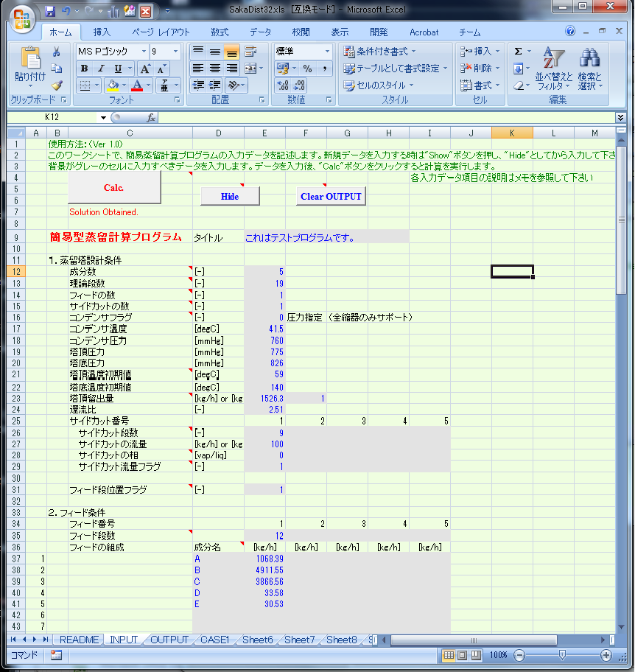
Task: Switch to Page Layout view in status bar
Action: pyautogui.click(x=463, y=655)
